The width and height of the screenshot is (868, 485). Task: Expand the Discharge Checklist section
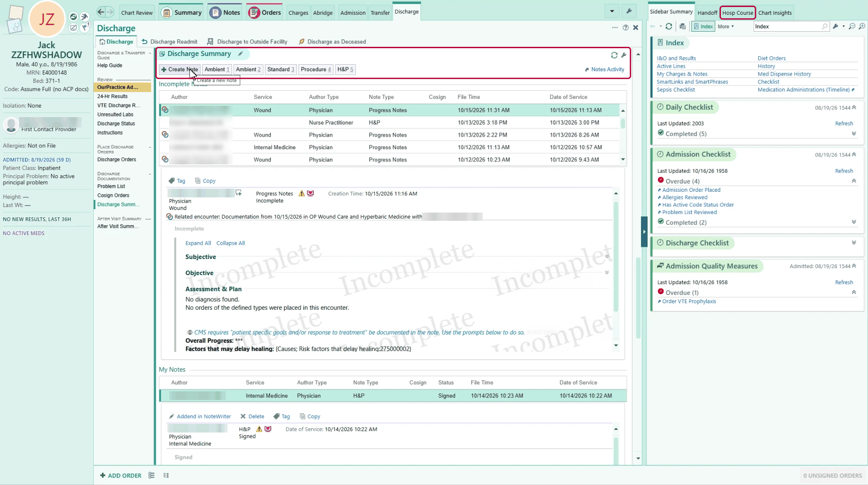pyautogui.click(x=854, y=243)
